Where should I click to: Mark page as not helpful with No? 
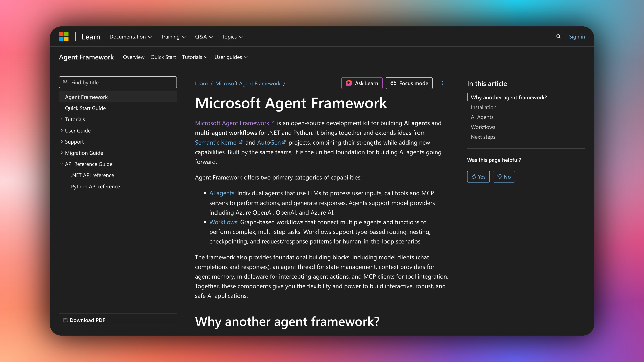[504, 176]
